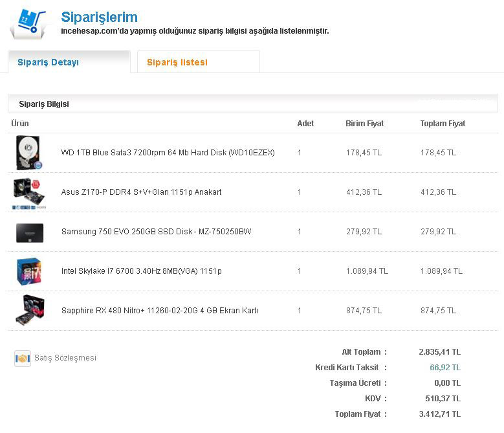Open the Satış Sözleşmesi link
The image size is (504, 433).
65,358
